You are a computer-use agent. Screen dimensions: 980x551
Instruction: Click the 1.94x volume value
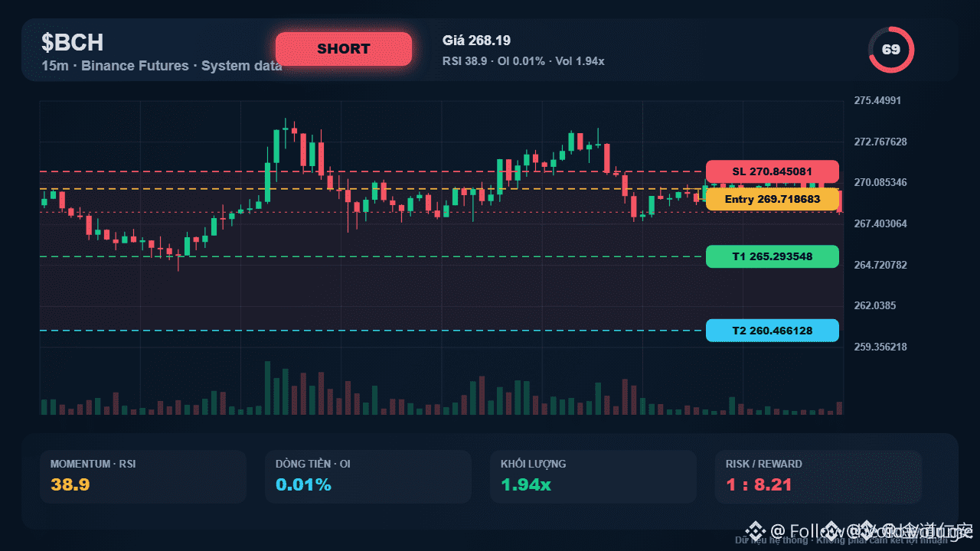[525, 484]
